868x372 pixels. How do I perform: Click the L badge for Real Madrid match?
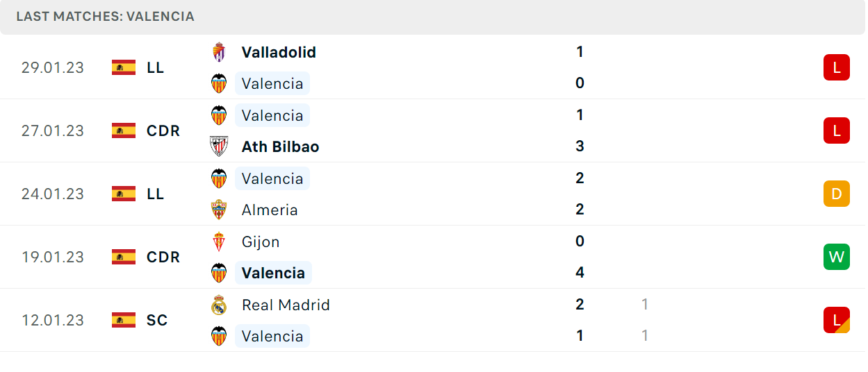point(837,320)
